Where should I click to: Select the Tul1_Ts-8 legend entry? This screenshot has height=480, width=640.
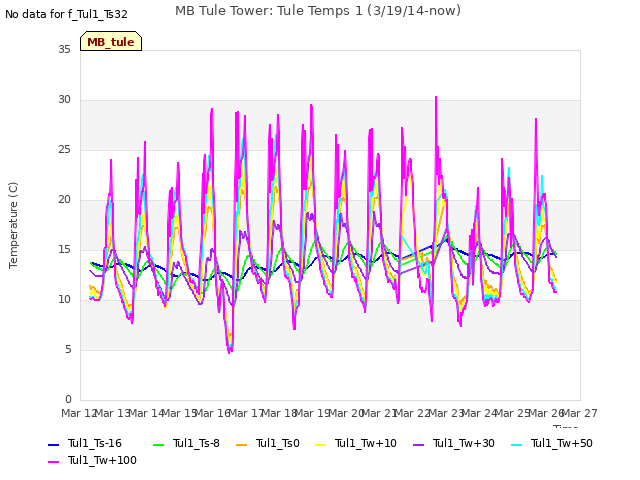(x=187, y=443)
